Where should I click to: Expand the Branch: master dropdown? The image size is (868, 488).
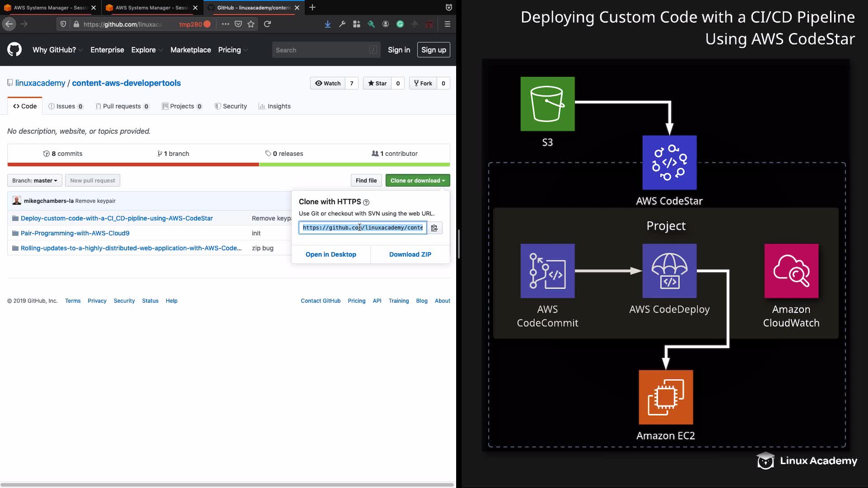(x=34, y=180)
